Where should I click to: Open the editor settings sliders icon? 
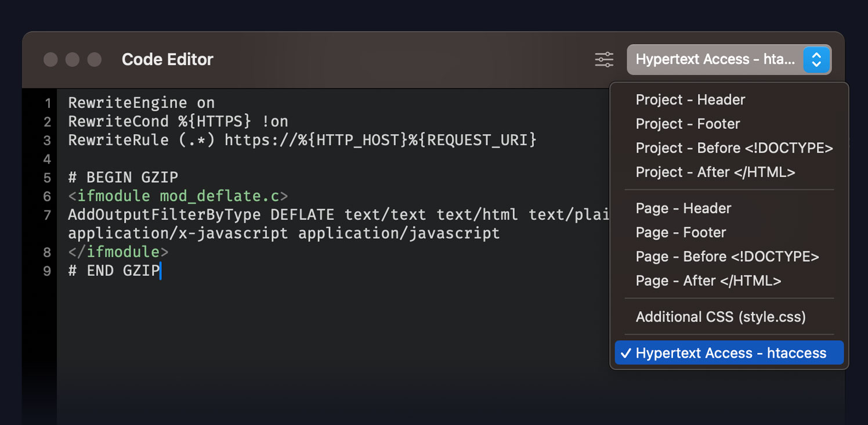point(604,60)
